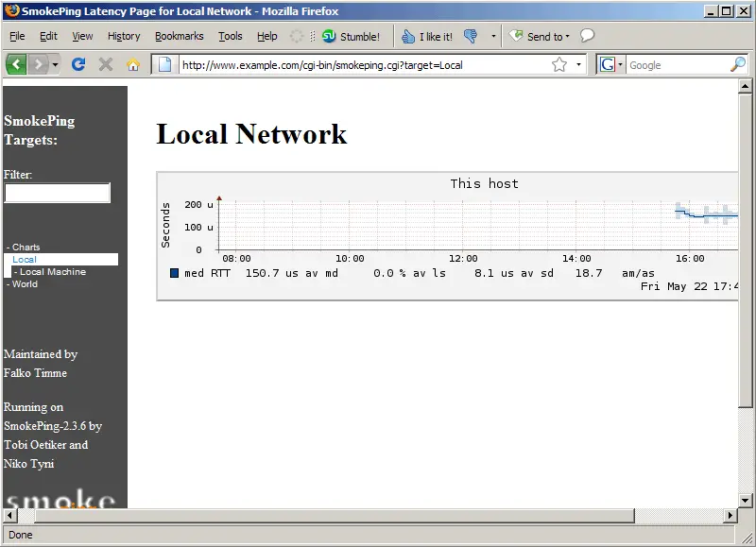
Task: Open the Bookmarks menu
Action: [180, 36]
